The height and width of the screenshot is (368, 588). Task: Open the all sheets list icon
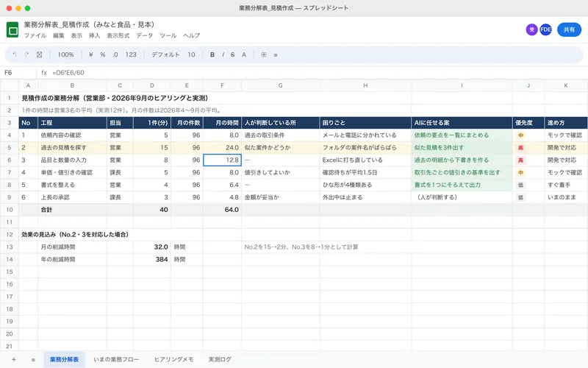click(x=33, y=360)
